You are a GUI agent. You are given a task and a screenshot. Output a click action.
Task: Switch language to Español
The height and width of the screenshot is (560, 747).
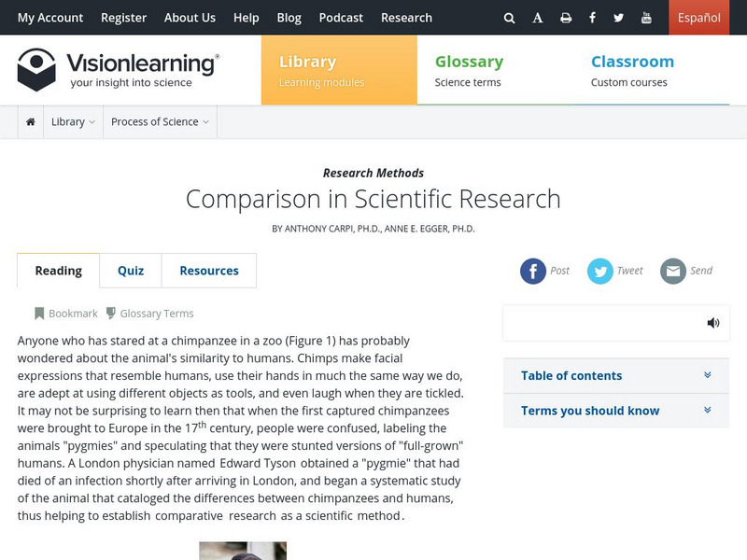coord(698,18)
